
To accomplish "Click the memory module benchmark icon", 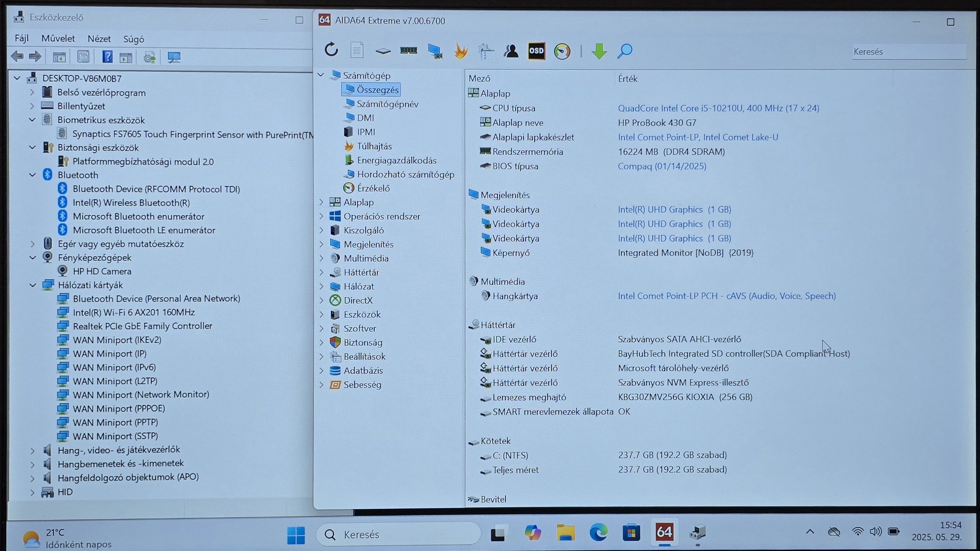I will tap(408, 50).
